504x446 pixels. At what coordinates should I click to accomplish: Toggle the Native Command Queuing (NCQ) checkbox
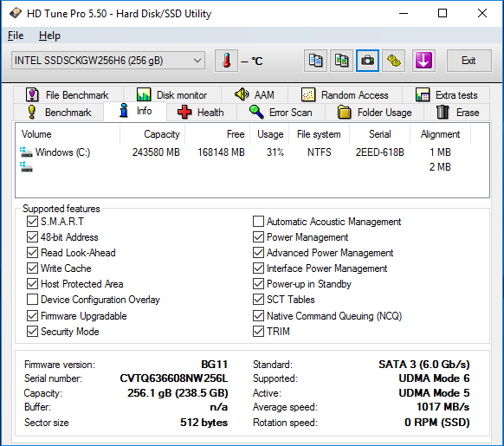coord(258,316)
